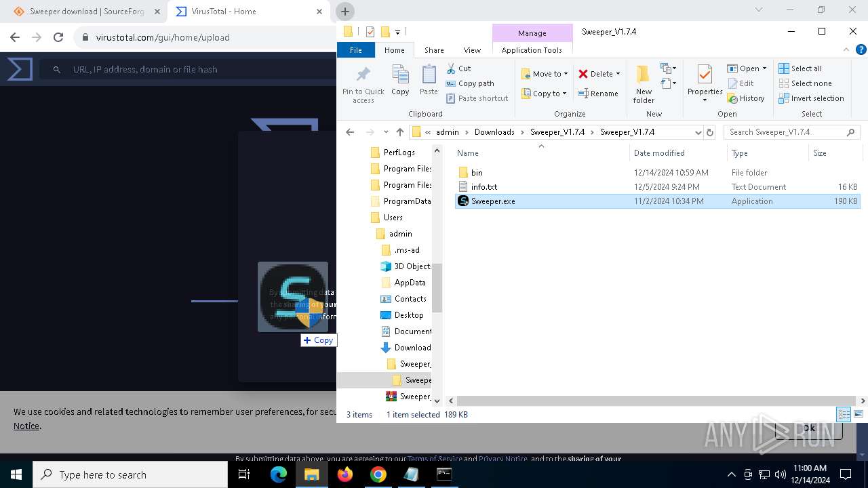Open Explorer help question mark icon
This screenshot has width=868, height=488.
(861, 49)
